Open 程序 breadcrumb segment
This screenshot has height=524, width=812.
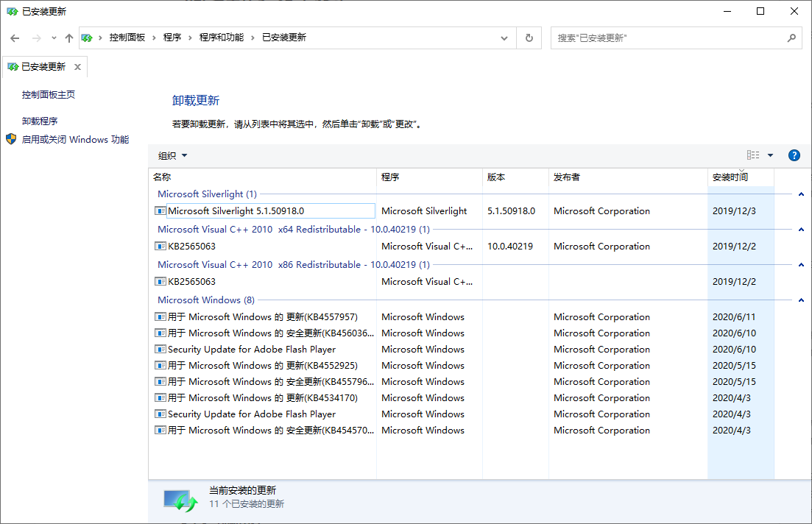(172, 38)
